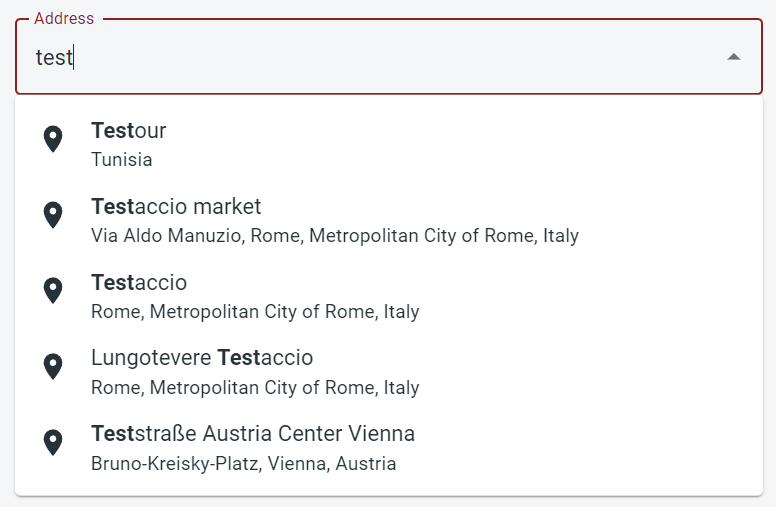The height and width of the screenshot is (507, 776).
Task: Click the pin icon for Lungotevere Testaccio
Action: 53,367
